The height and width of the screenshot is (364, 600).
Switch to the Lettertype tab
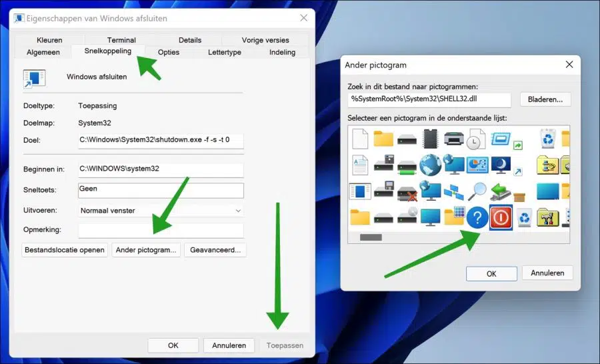(x=225, y=52)
